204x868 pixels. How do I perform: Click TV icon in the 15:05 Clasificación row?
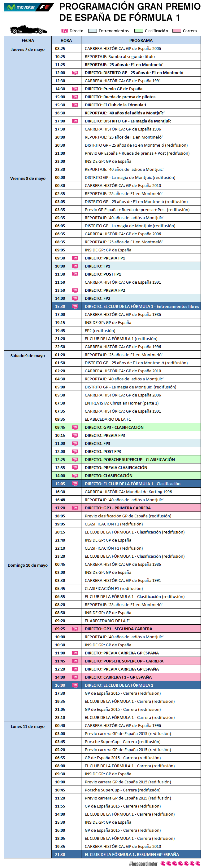click(75, 484)
